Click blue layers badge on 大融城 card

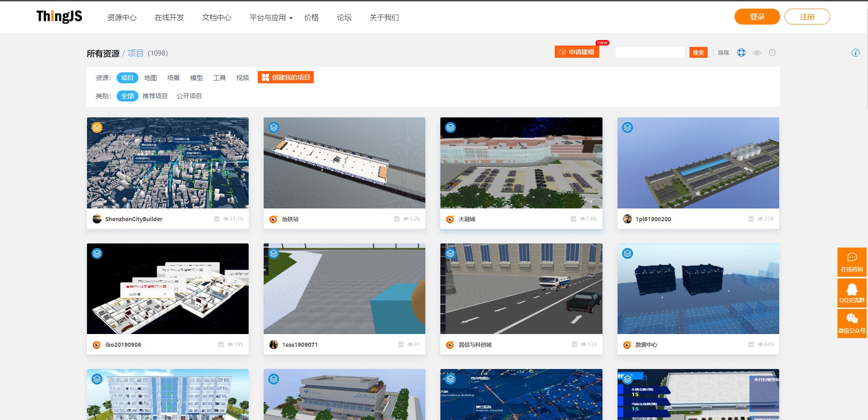click(x=450, y=127)
